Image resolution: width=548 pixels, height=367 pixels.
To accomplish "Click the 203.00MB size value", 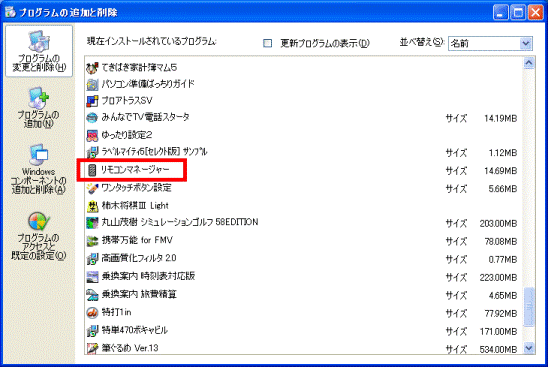I will (498, 223).
